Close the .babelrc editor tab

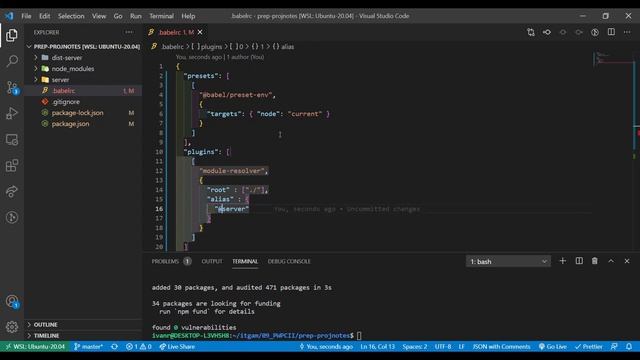click(x=200, y=32)
